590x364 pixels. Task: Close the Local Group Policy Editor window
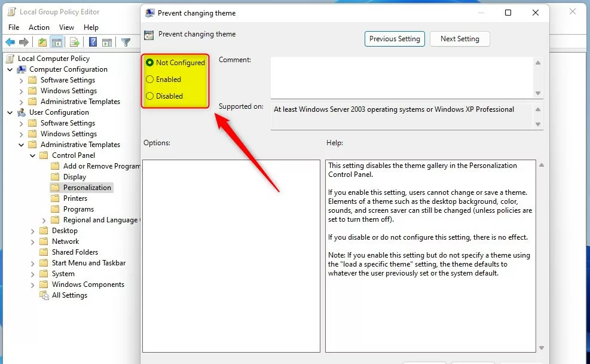click(573, 12)
